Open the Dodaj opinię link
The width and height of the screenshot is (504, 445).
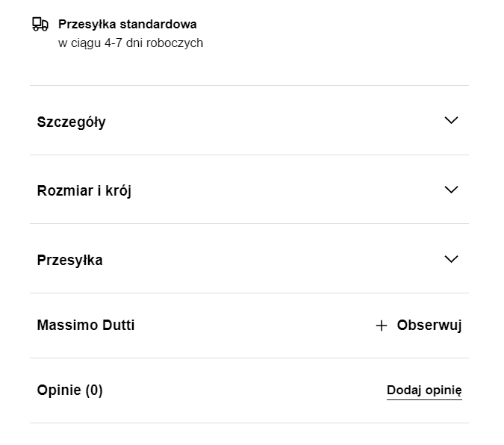pos(424,390)
